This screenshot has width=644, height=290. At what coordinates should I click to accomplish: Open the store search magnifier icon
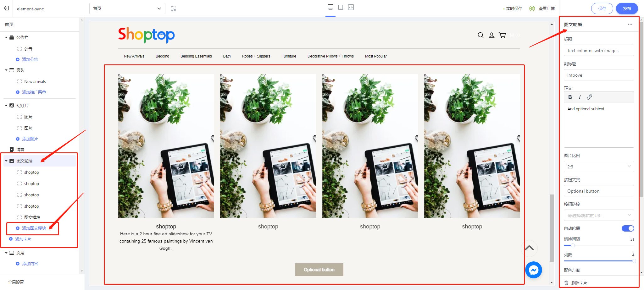click(x=480, y=35)
